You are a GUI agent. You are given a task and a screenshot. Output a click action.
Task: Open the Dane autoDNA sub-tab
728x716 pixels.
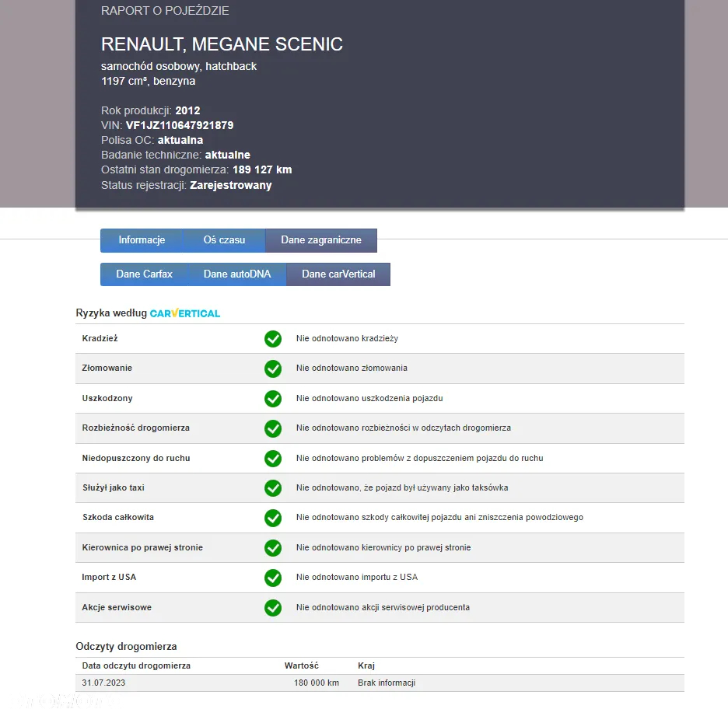coord(237,274)
